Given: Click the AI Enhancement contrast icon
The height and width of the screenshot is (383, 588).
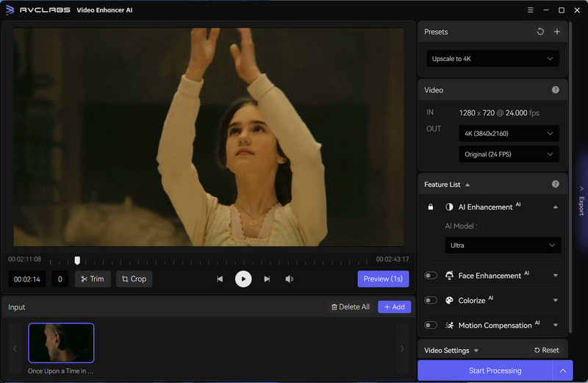Looking at the screenshot, I should click(449, 207).
